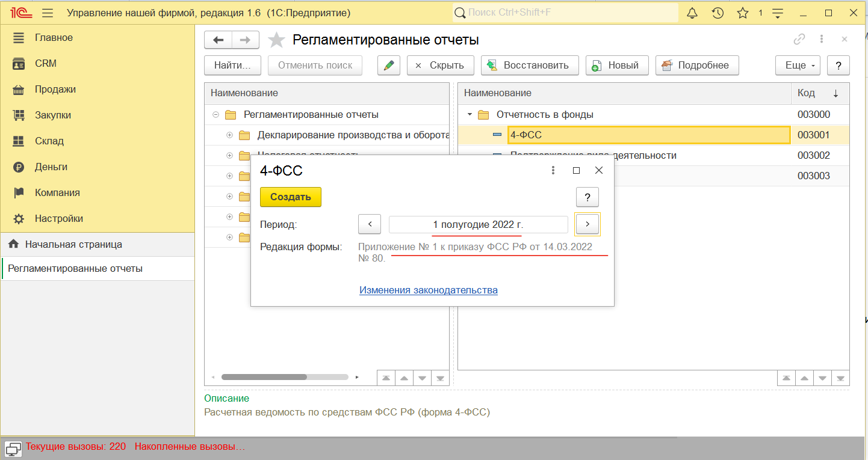Viewport: 868px width, 460px height.
Task: Open the 4-ФСС dialog three-dot menu
Action: click(553, 171)
